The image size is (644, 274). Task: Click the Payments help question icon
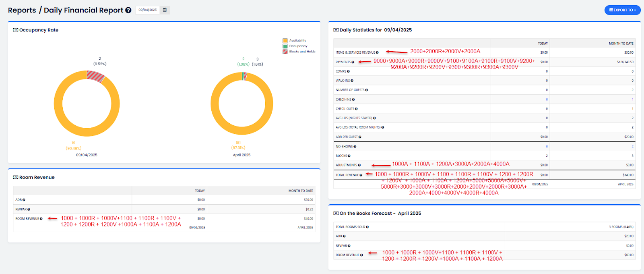(353, 62)
